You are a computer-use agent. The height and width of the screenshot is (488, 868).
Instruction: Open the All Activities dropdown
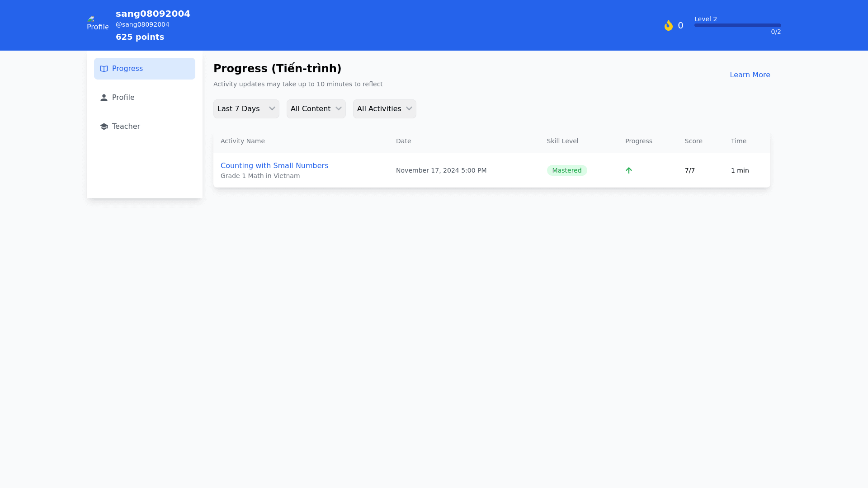click(x=384, y=109)
